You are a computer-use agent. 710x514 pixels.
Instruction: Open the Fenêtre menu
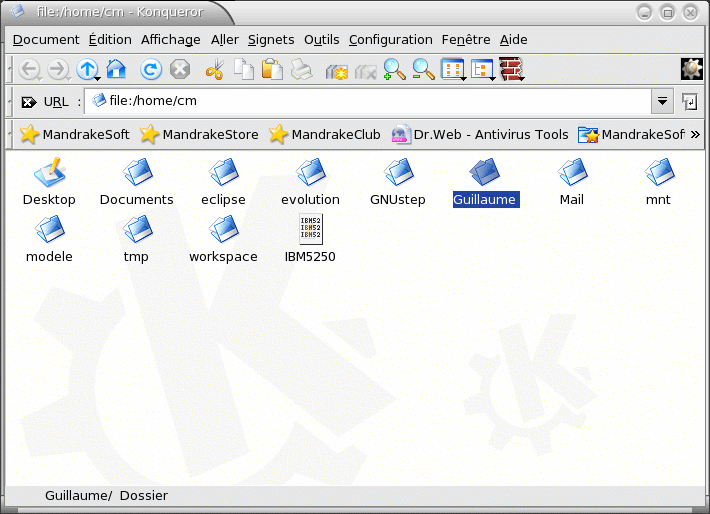tap(466, 40)
